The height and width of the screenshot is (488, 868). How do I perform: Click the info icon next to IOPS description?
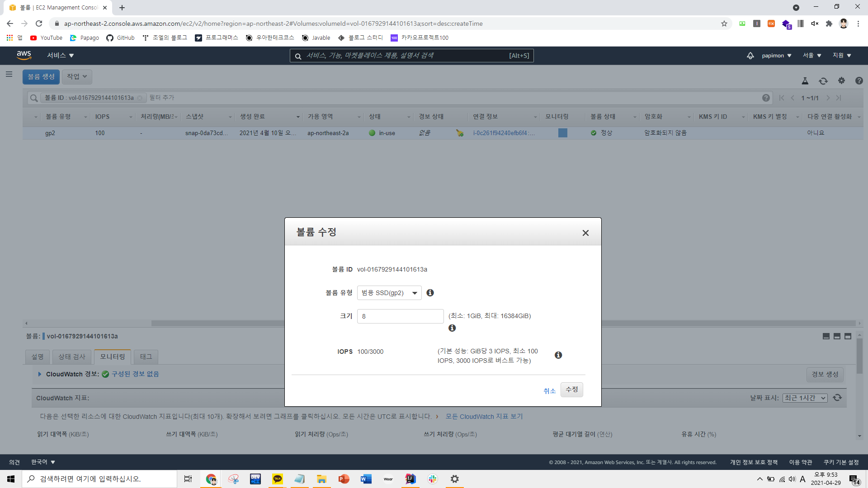tap(558, 355)
